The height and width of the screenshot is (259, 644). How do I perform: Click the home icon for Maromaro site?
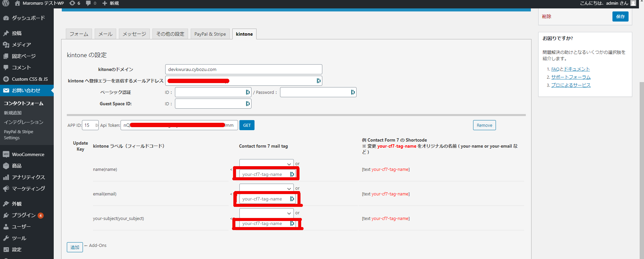(x=17, y=3)
